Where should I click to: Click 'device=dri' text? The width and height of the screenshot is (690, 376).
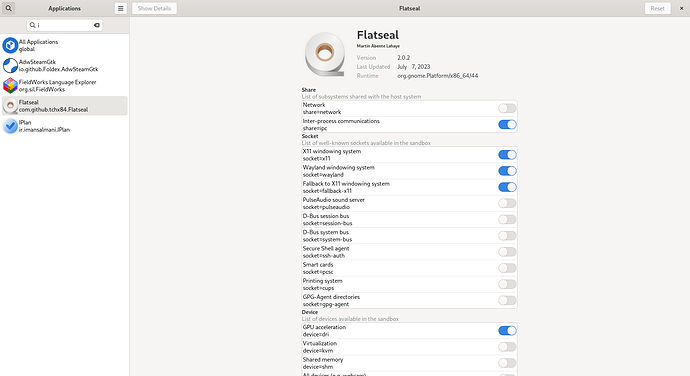click(x=316, y=335)
